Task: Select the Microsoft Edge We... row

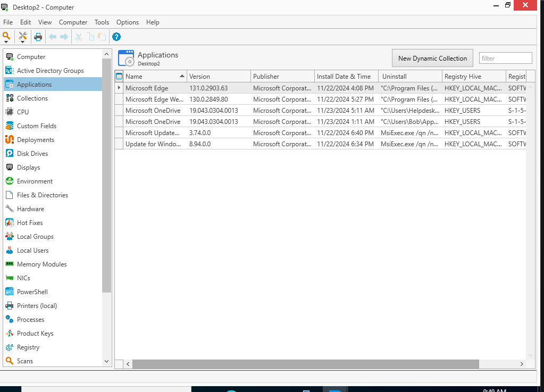Action: pos(321,99)
